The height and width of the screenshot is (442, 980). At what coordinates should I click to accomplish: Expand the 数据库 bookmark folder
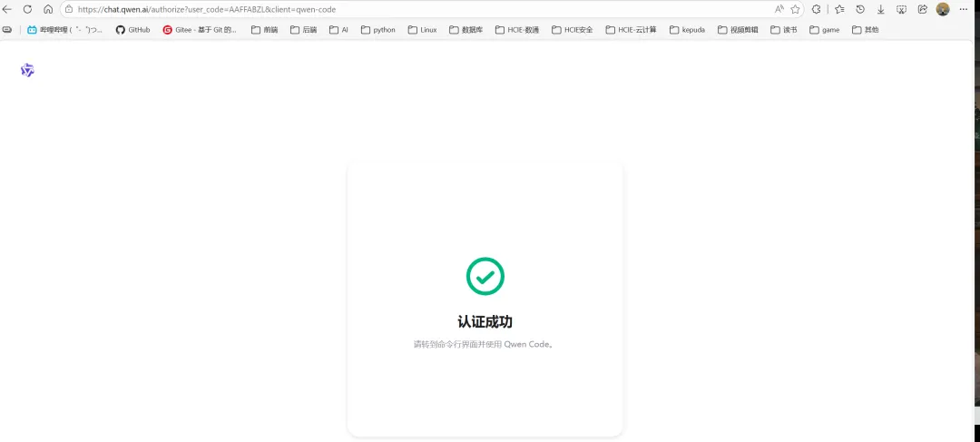point(465,29)
